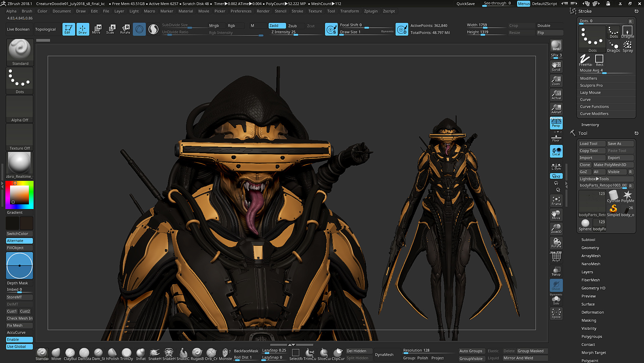
Task: Expand the Deformation section
Action: pyautogui.click(x=592, y=312)
